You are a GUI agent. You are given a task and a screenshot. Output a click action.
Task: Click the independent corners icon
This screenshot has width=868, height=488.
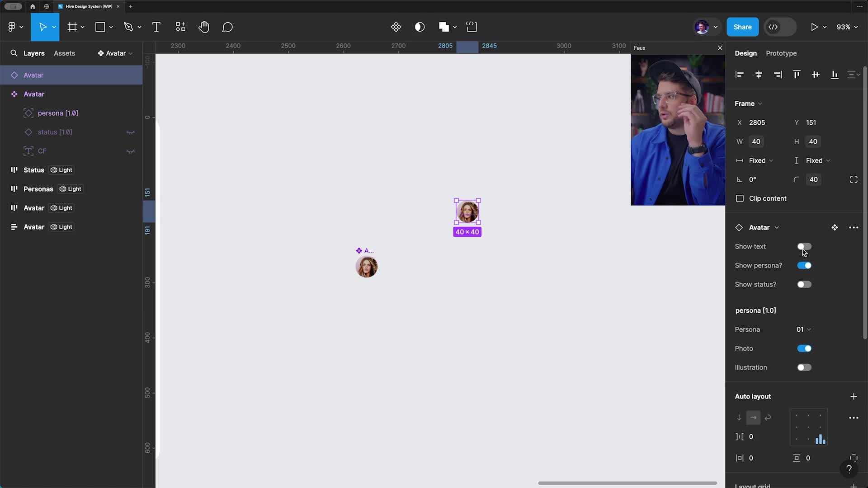pyautogui.click(x=854, y=179)
